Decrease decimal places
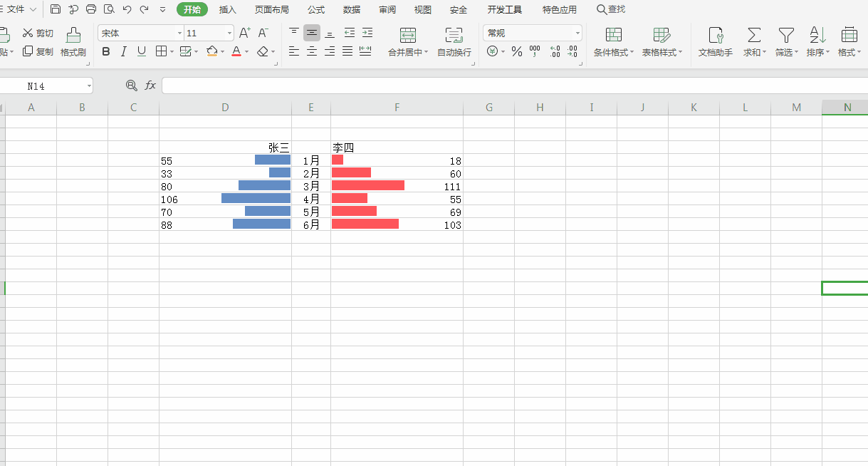The width and height of the screenshot is (868, 466). pyautogui.click(x=572, y=51)
